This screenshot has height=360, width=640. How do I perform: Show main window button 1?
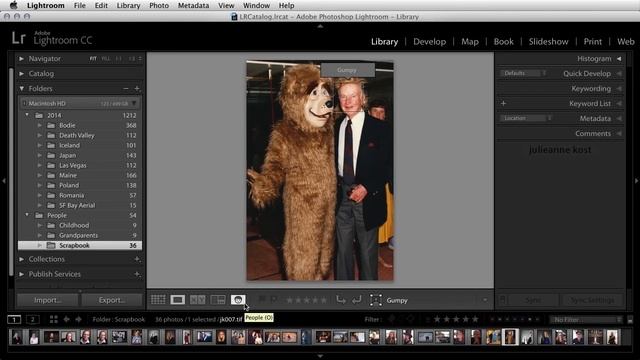click(x=14, y=319)
